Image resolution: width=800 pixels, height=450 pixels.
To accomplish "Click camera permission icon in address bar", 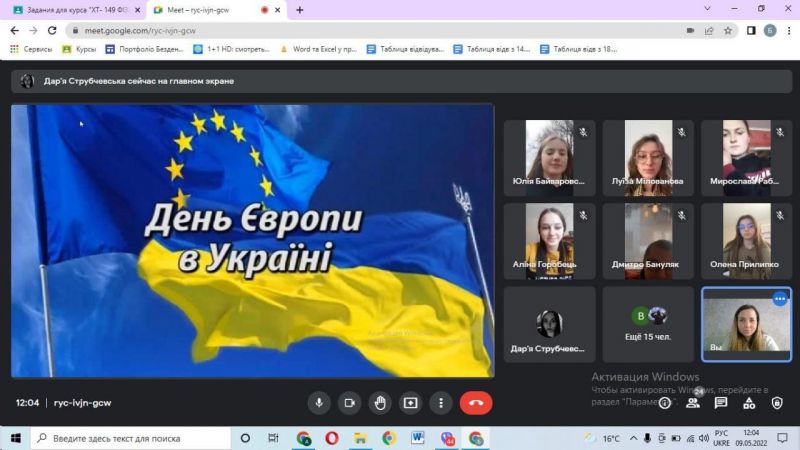I will coord(690,31).
